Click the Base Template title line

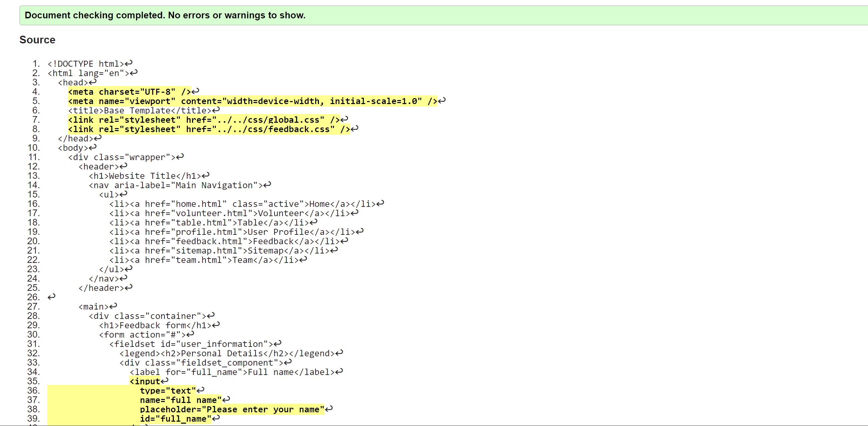click(139, 110)
